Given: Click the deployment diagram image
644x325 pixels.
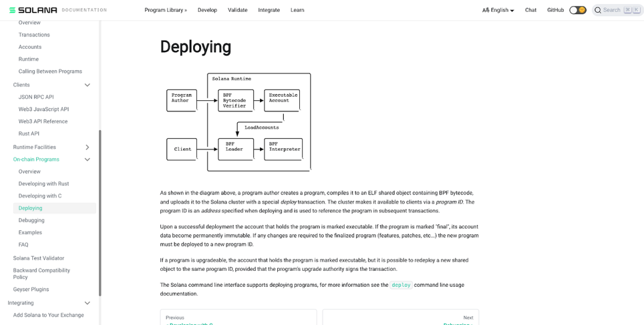Looking at the screenshot, I should (239, 122).
